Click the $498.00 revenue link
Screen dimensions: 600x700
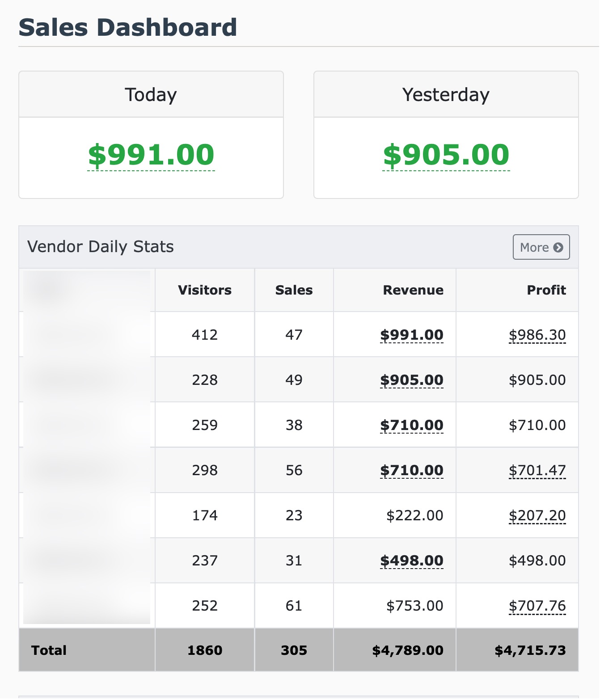411,561
